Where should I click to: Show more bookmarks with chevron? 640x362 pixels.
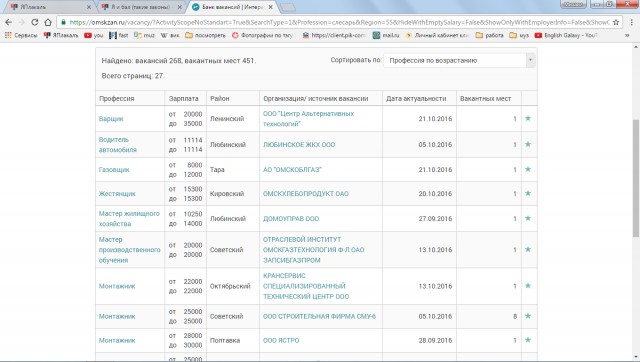tap(627, 36)
